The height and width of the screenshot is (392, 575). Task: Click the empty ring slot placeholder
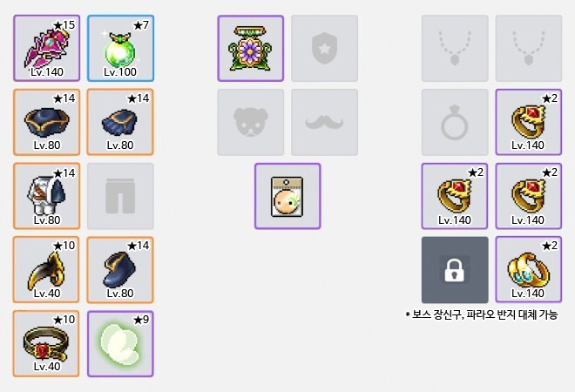click(455, 122)
